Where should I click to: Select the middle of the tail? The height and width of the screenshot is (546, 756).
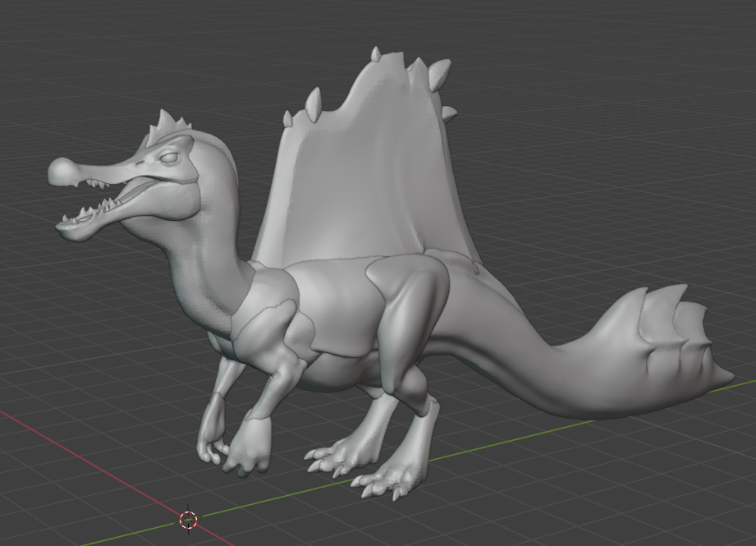[534, 361]
